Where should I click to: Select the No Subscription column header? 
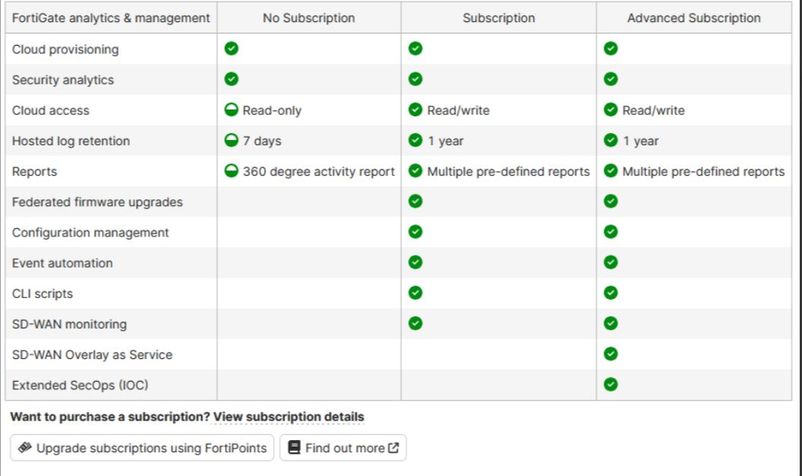(x=309, y=18)
